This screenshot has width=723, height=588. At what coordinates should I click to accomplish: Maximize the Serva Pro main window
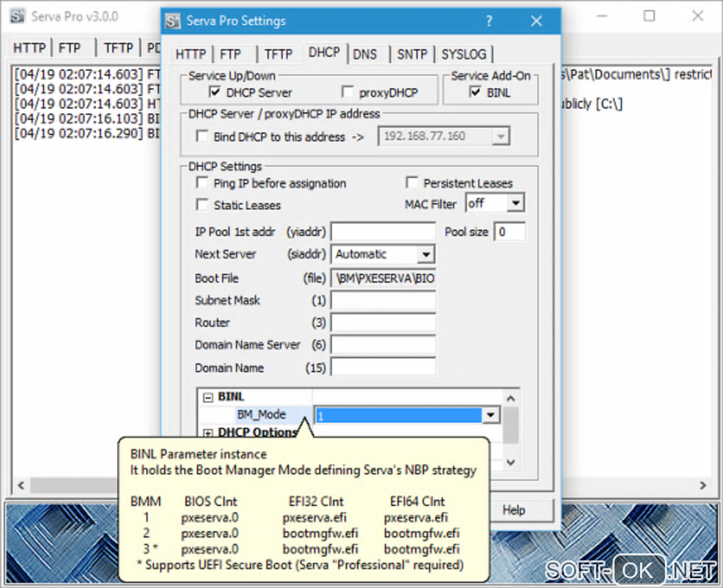pyautogui.click(x=649, y=16)
